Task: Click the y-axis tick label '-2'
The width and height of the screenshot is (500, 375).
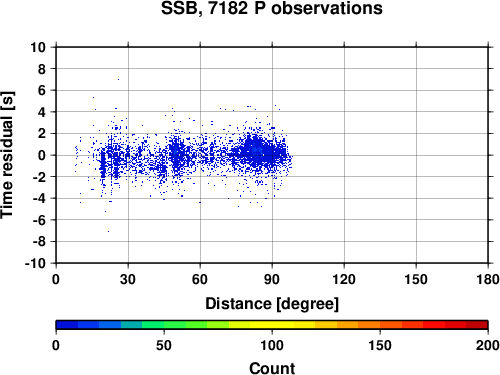Action: coord(39,177)
